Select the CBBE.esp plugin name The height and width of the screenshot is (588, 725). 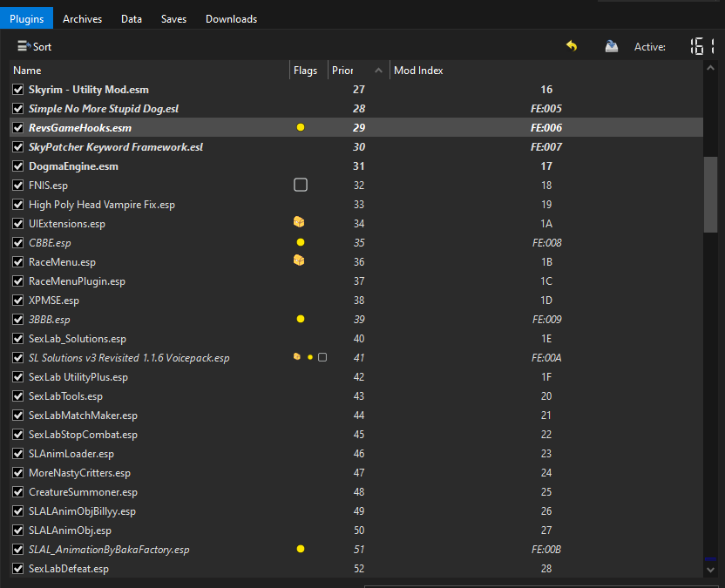(x=50, y=243)
